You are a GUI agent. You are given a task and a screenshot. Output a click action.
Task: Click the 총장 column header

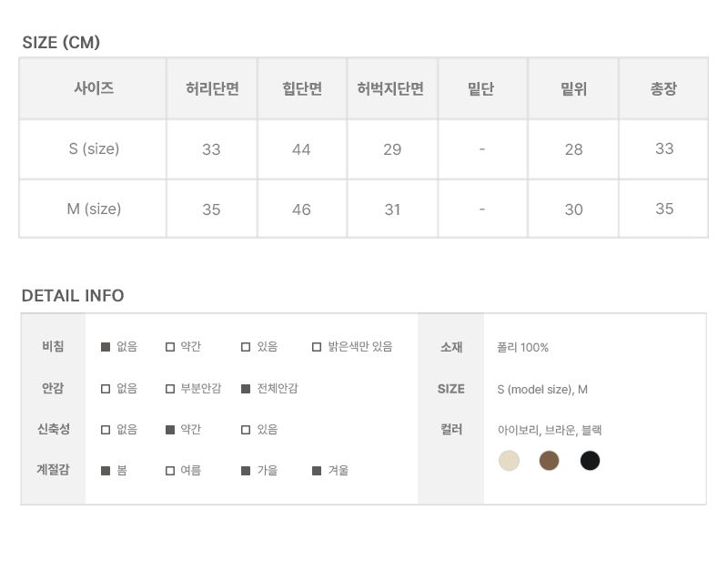(x=663, y=89)
